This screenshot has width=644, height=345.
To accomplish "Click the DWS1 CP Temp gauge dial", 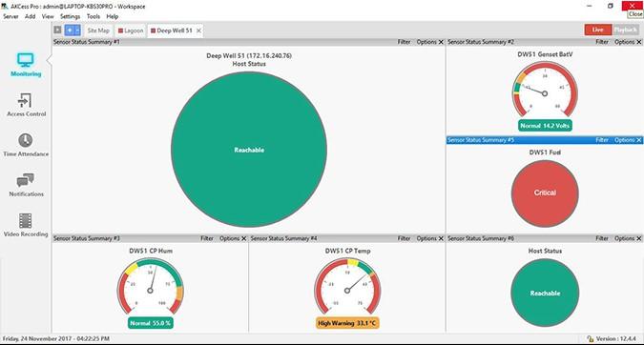I will [347, 286].
